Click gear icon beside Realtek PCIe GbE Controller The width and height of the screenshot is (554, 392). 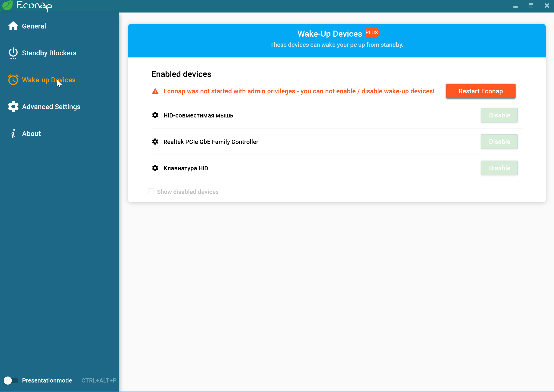155,142
